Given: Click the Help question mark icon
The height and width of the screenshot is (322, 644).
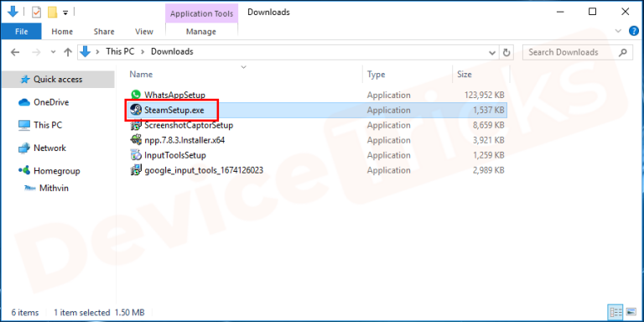Looking at the screenshot, I should click(634, 31).
